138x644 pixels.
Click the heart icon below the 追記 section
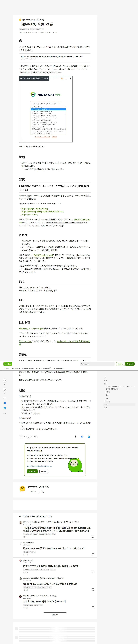pyautogui.click(x=21, y=437)
